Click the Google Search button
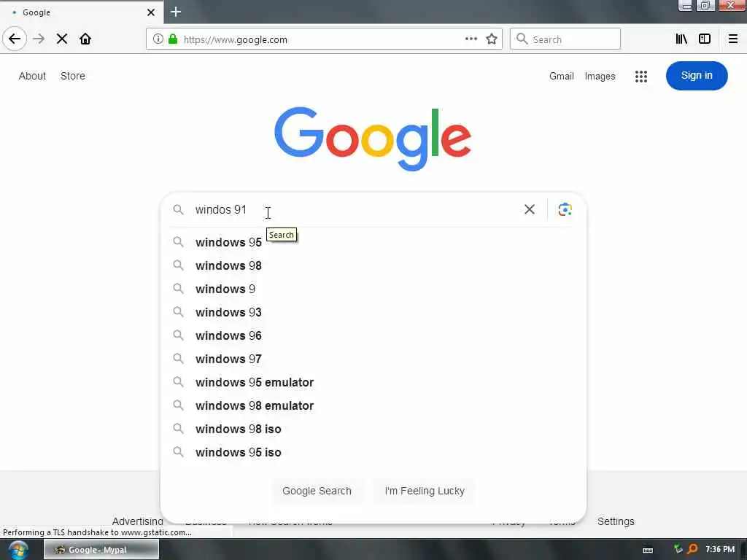Screen dimensions: 747x560 (317, 491)
